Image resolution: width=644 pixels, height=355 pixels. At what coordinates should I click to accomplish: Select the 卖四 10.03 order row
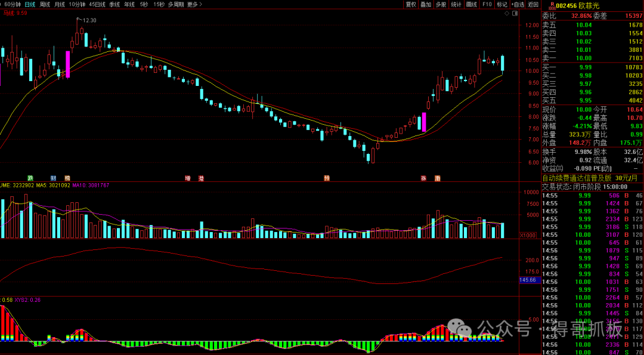(592, 33)
